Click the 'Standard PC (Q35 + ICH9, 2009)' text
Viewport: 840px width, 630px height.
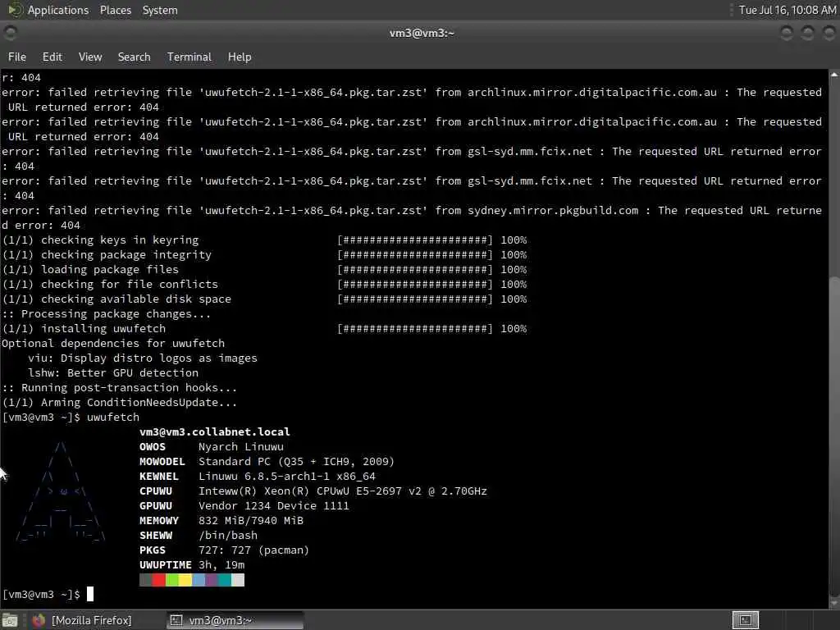(296, 461)
